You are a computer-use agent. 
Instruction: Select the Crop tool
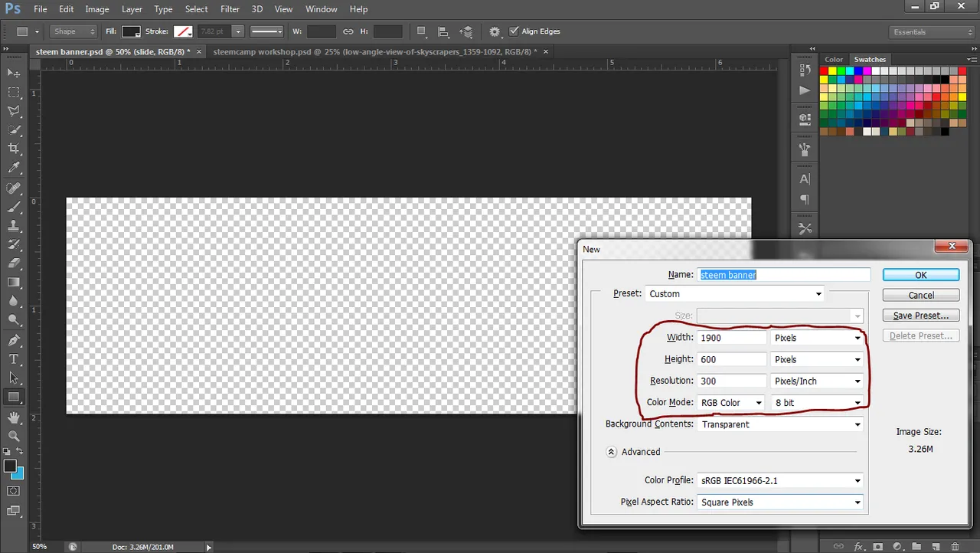[14, 149]
